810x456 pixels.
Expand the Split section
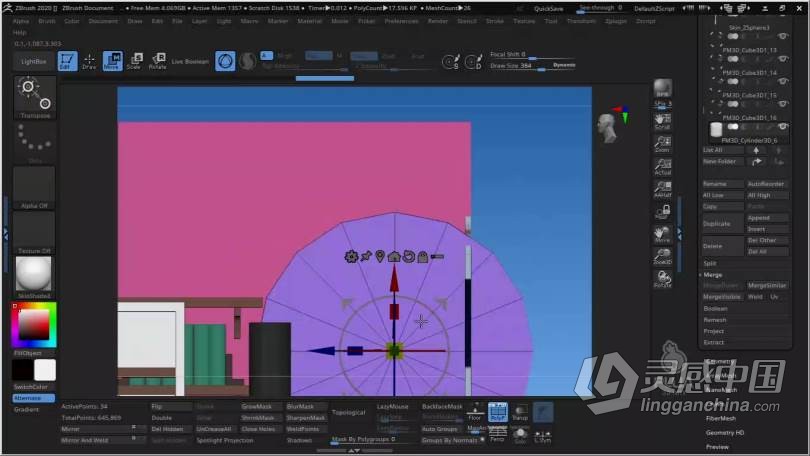point(710,263)
